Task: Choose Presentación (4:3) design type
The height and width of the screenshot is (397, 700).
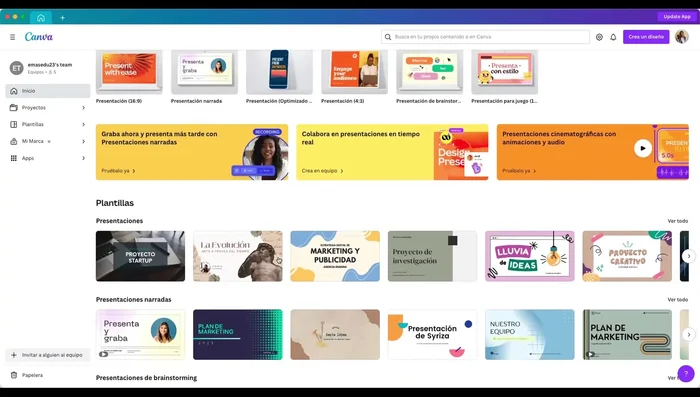Action: click(354, 72)
